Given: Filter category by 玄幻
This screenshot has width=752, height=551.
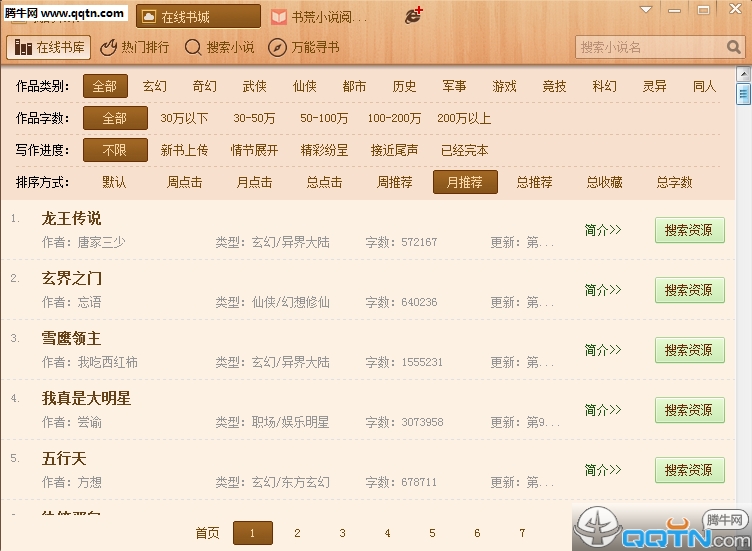Looking at the screenshot, I should 155,86.
